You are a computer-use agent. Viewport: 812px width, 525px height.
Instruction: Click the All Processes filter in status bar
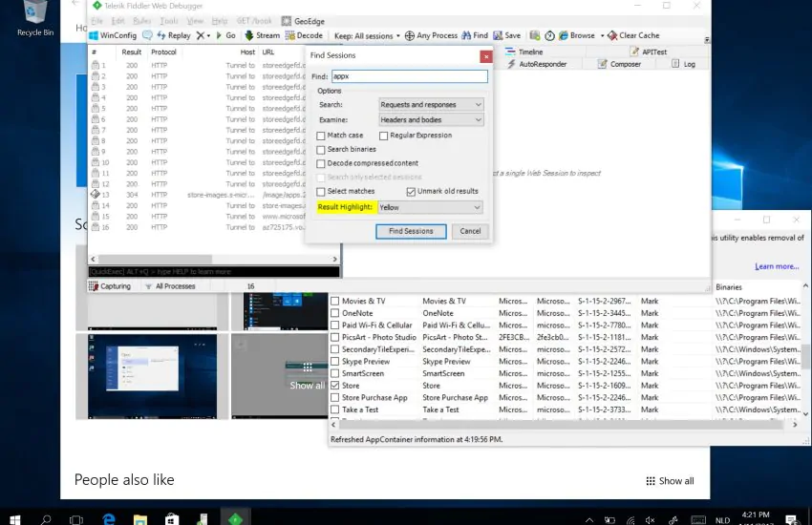[170, 286]
